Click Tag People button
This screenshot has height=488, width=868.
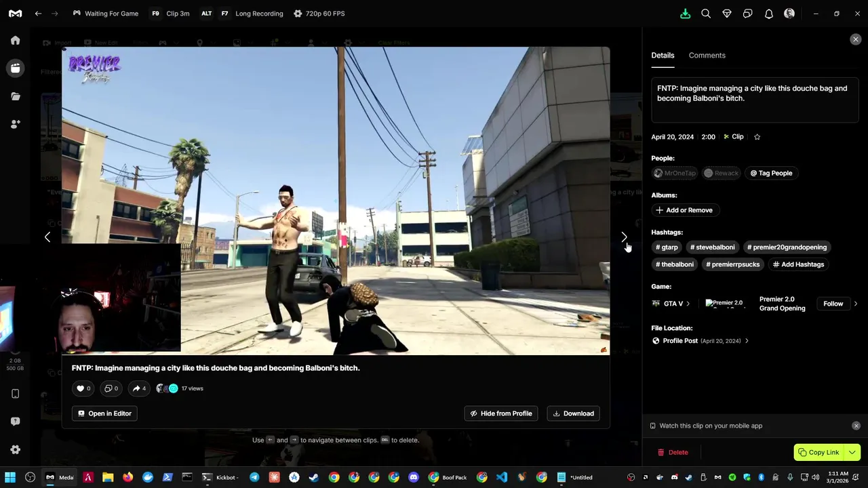click(x=771, y=173)
